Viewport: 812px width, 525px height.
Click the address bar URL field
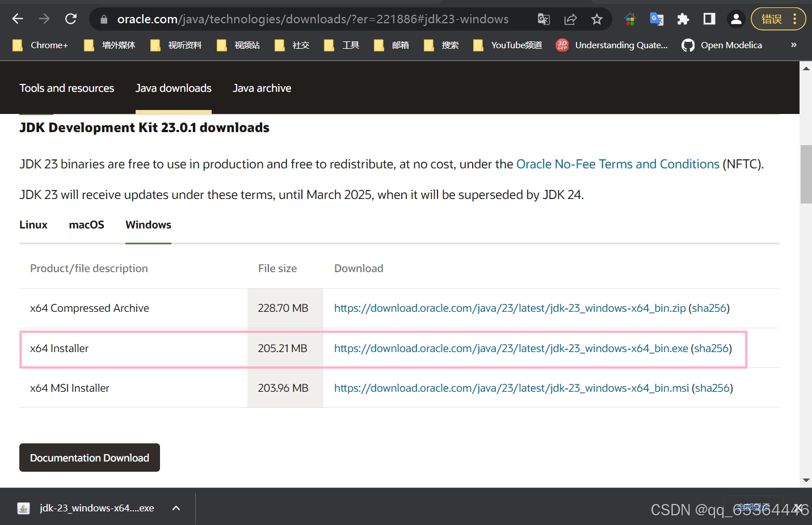coord(313,19)
